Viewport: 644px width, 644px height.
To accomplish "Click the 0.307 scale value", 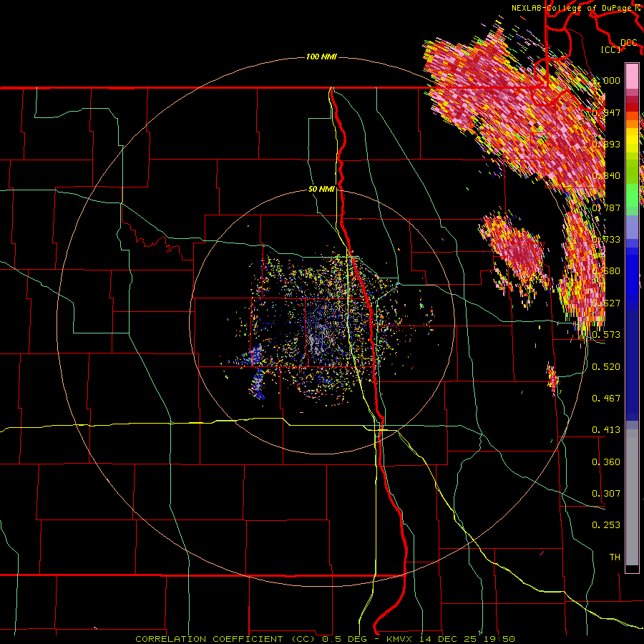I will pos(606,493).
